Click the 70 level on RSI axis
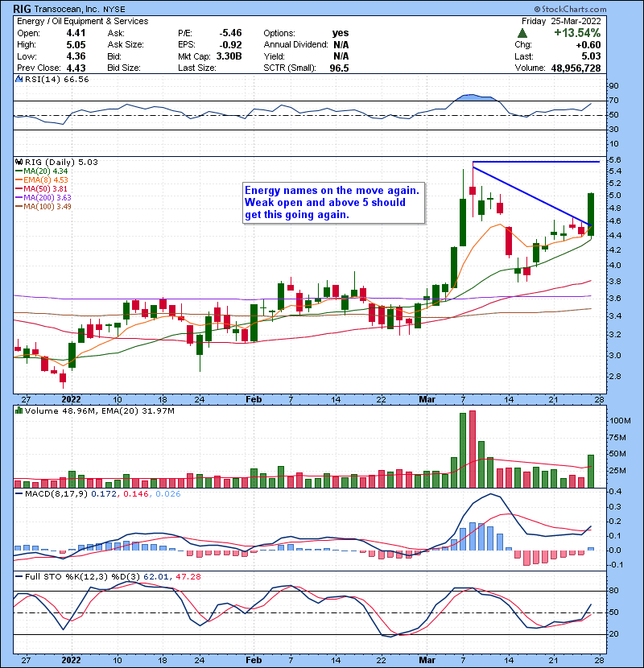This screenshot has height=668, width=644. (x=613, y=101)
